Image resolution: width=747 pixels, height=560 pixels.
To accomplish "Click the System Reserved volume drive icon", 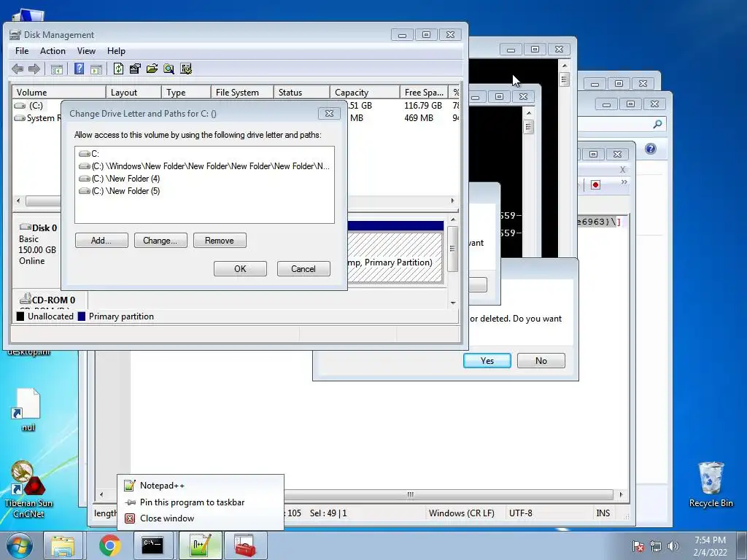I will pos(20,118).
